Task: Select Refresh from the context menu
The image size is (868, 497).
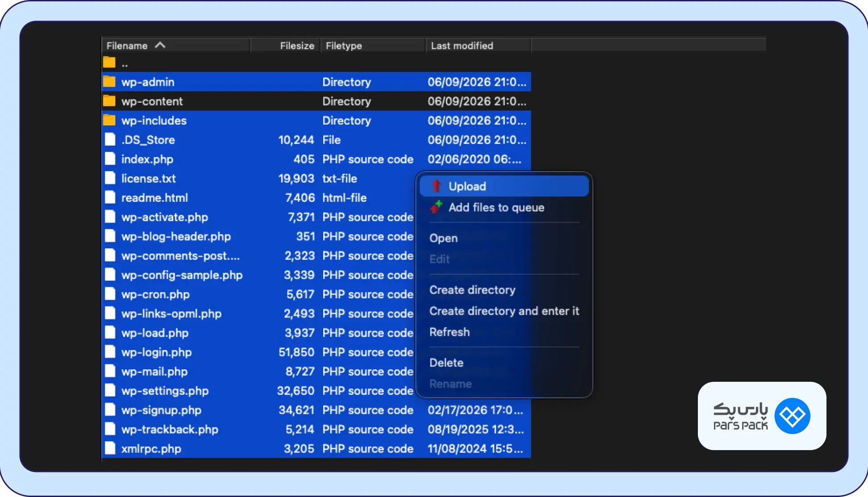Action: point(504,332)
